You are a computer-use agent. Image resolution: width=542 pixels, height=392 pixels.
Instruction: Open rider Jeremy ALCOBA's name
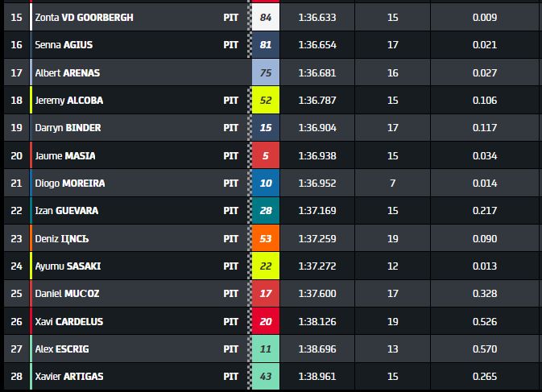[69, 101]
